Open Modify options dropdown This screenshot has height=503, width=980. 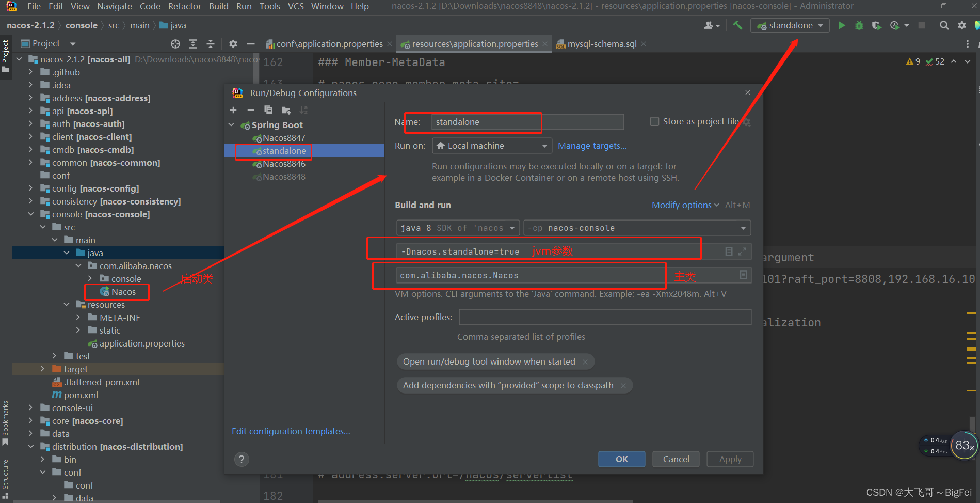[x=685, y=205]
